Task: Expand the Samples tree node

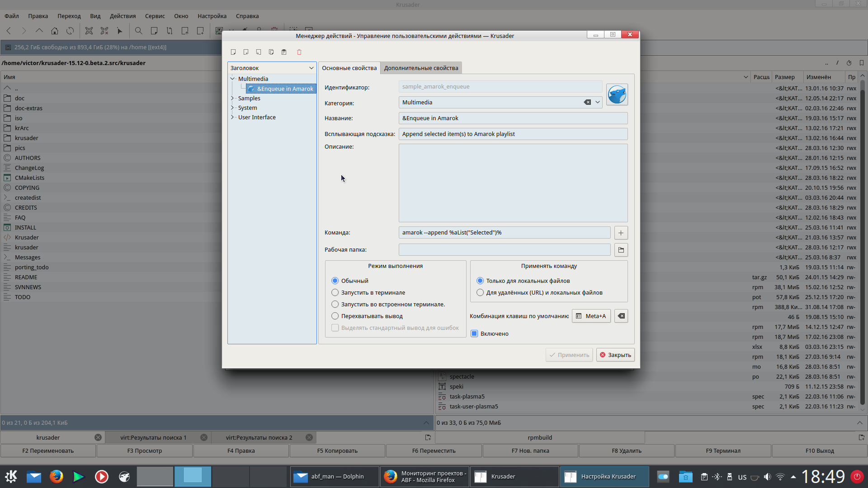Action: (x=232, y=98)
